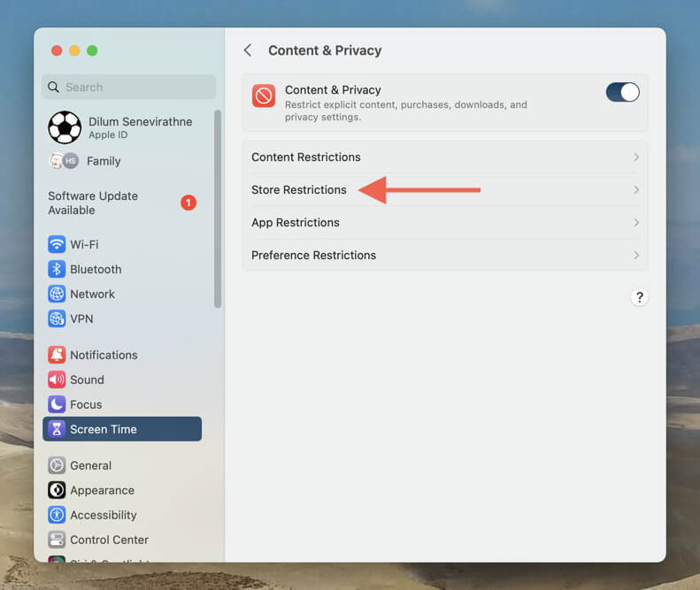Select Appearance label in the sidebar
Image resolution: width=700 pixels, height=590 pixels.
[x=103, y=490]
